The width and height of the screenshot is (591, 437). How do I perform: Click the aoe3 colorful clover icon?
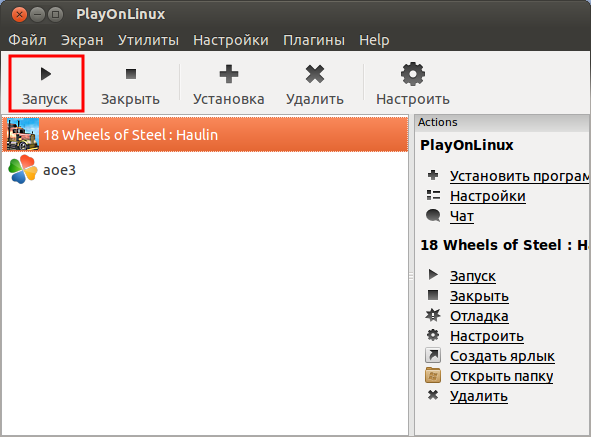(23, 169)
